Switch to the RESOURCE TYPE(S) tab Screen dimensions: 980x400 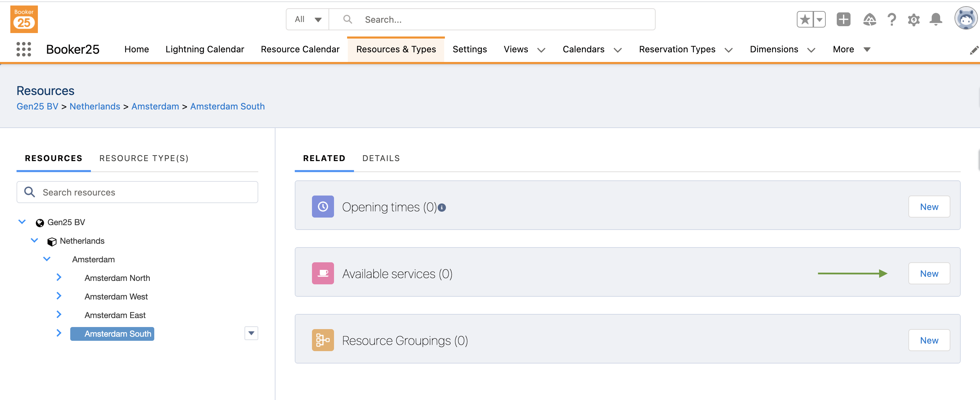tap(144, 158)
